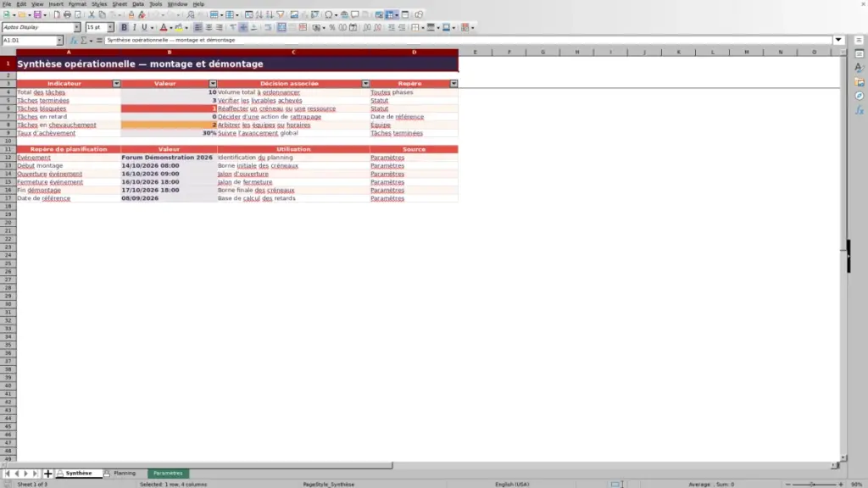Toggle Italic formatting
Screen dimensions: 868x488
pyautogui.click(x=134, y=28)
